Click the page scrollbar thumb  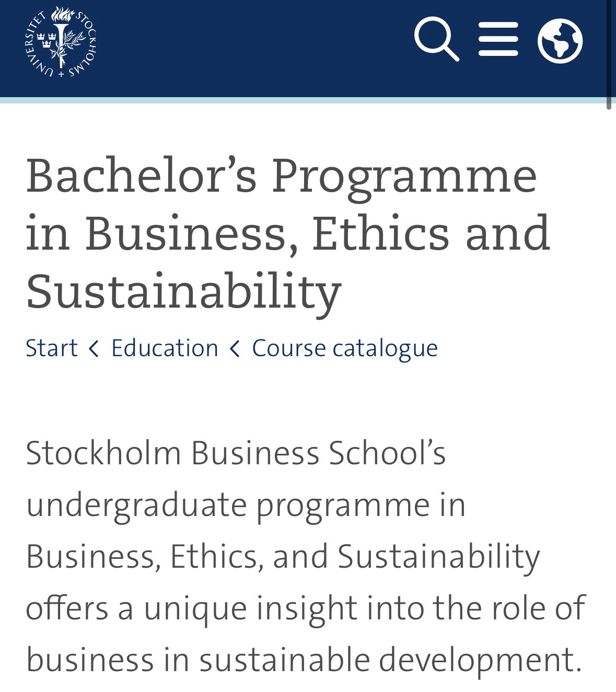(609, 52)
